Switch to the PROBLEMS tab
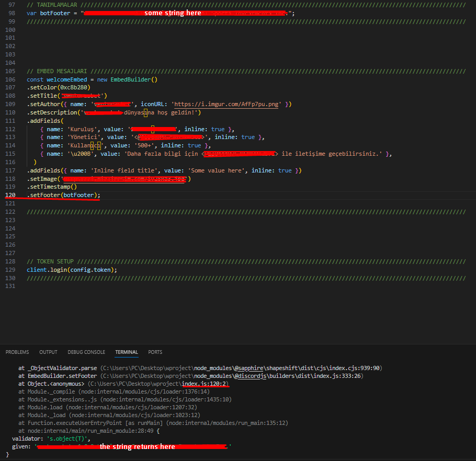The width and height of the screenshot is (476, 461). point(17,352)
